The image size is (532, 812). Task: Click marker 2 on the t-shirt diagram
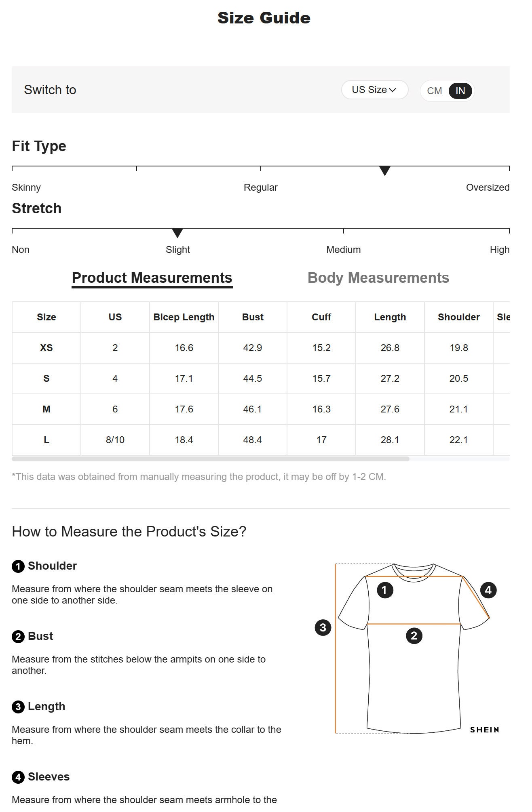click(414, 636)
